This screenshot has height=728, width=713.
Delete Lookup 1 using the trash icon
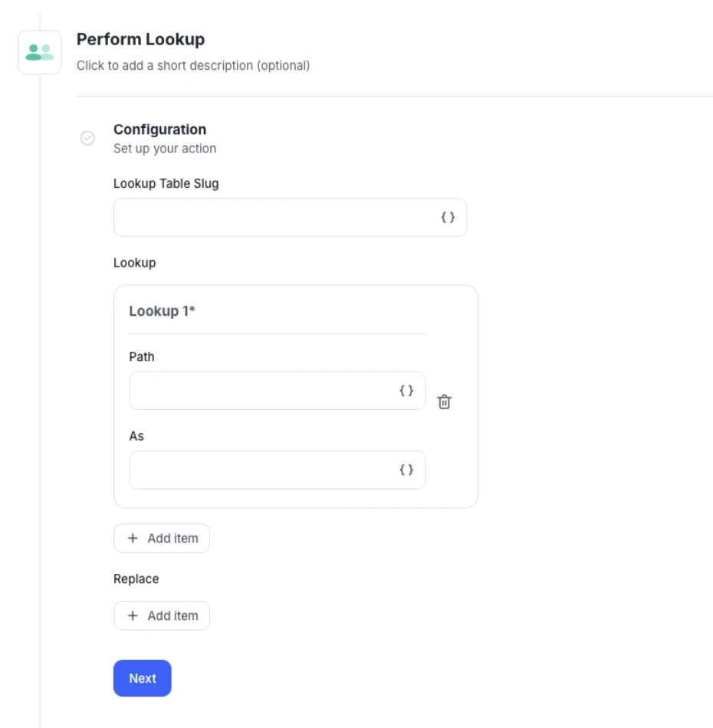point(444,402)
